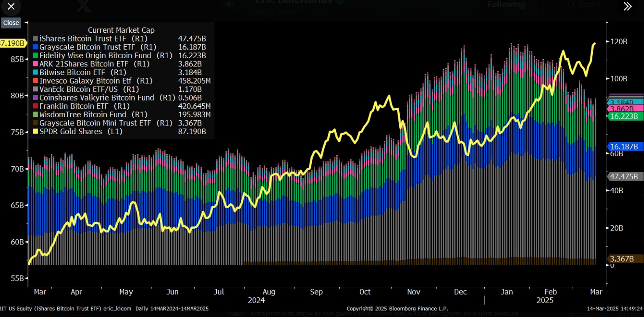Image resolution: width=644 pixels, height=317 pixels.
Task: Click the gray 47.475B tag on right axis
Action: pos(625,176)
